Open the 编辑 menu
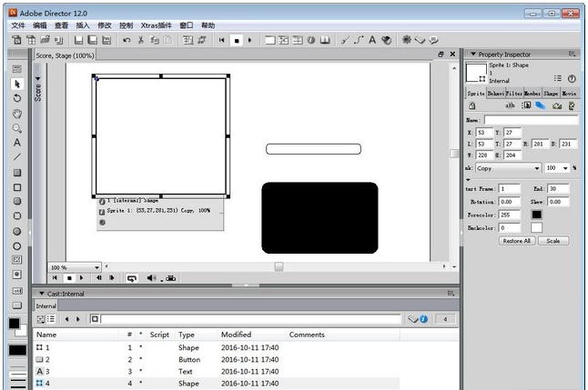Viewport: 588px width, 390px height. click(x=40, y=25)
